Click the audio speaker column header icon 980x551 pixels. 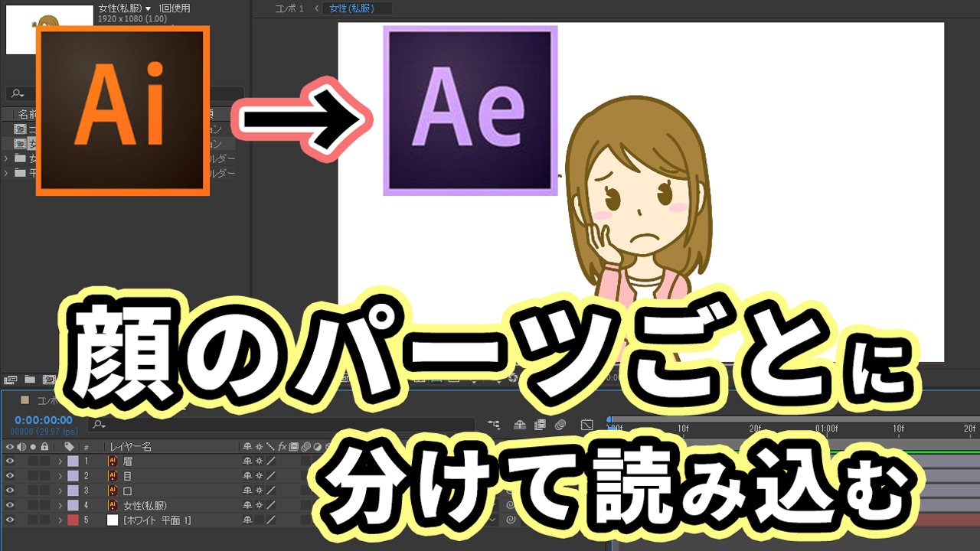tap(21, 446)
